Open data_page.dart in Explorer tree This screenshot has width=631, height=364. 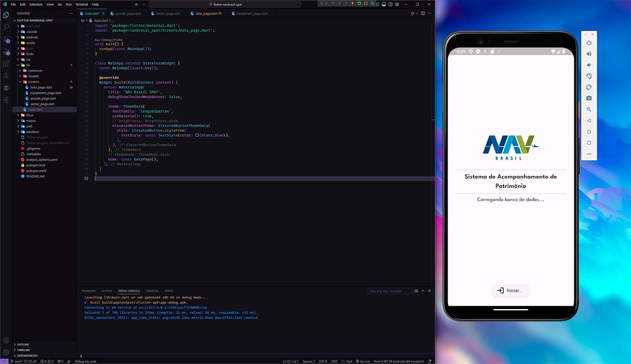[x=41, y=87]
